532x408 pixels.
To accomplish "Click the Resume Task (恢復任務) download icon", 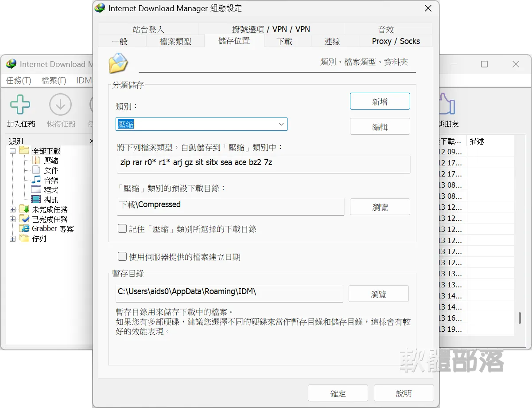I will [x=60, y=105].
